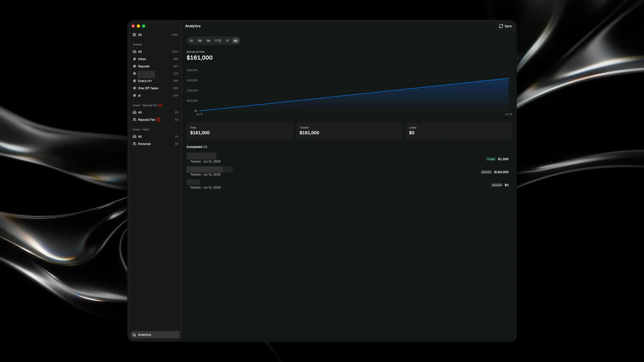Screen dimensions: 644x362
Task: Click the Todoist $161,000 summary card
Action: point(349,131)
